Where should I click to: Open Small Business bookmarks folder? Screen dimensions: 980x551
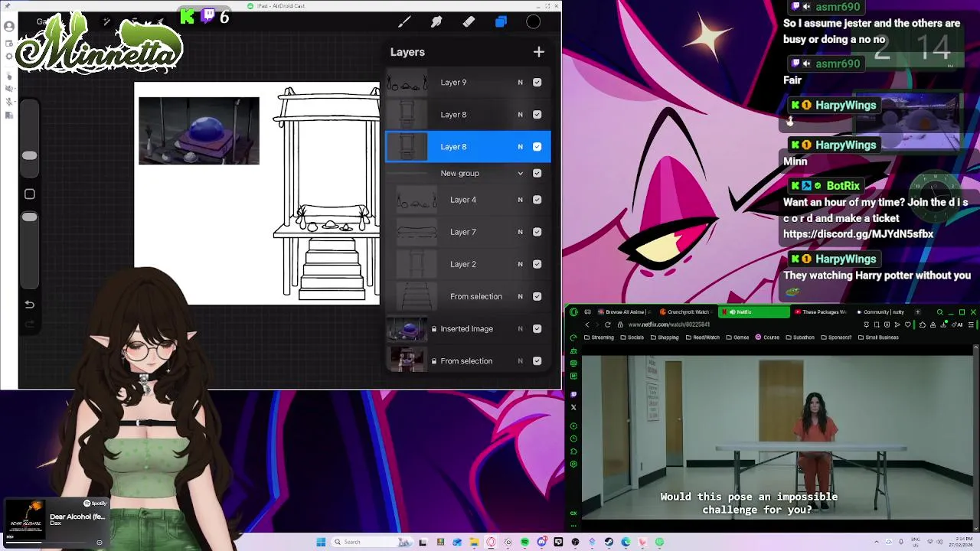pyautogui.click(x=878, y=337)
